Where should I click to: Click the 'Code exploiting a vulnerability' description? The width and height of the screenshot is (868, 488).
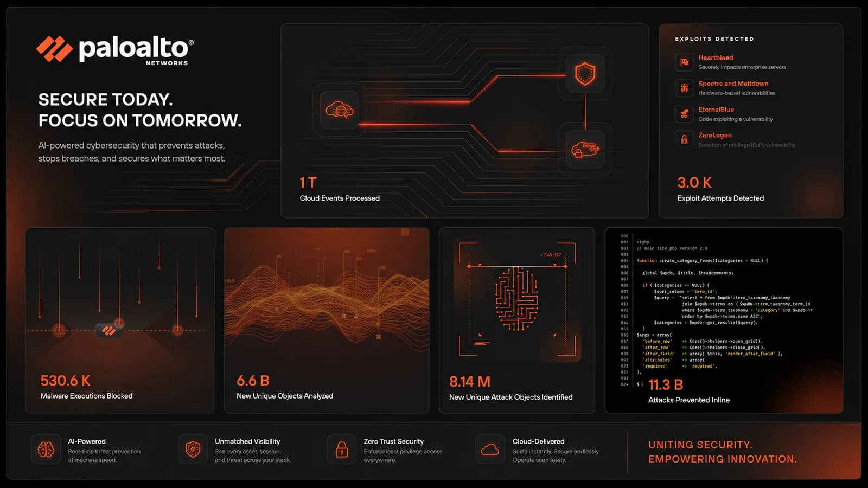pyautogui.click(x=736, y=119)
